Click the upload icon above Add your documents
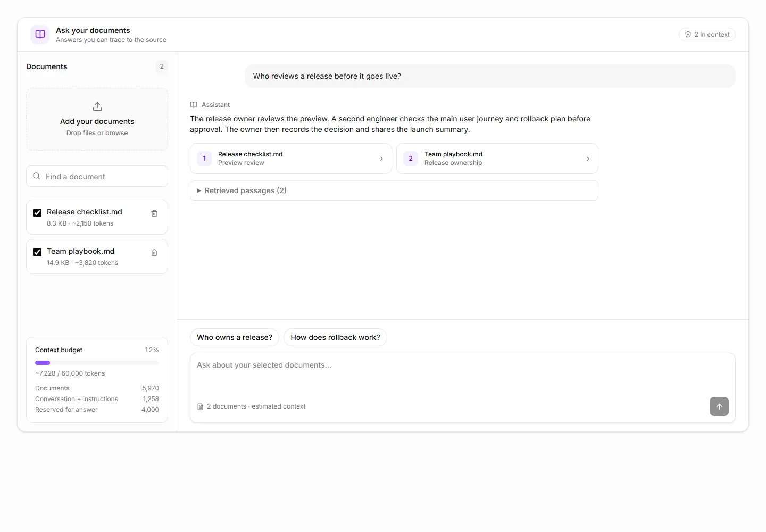 point(97,106)
